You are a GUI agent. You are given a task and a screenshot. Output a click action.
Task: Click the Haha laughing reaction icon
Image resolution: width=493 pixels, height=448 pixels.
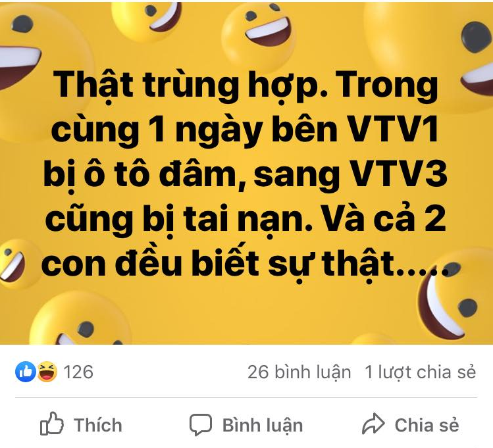(x=47, y=372)
